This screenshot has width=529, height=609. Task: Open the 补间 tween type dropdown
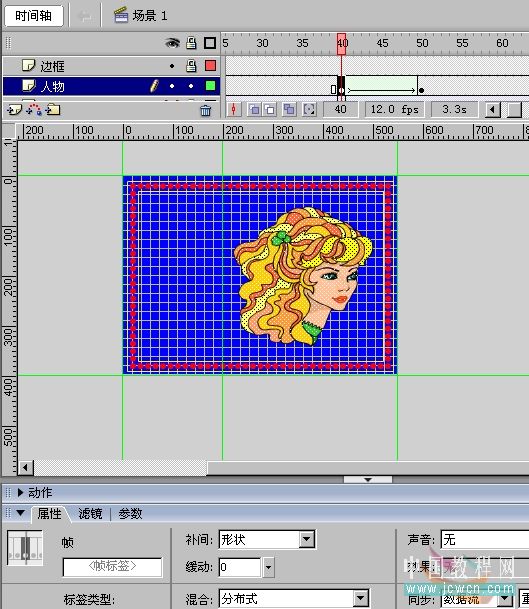click(307, 539)
